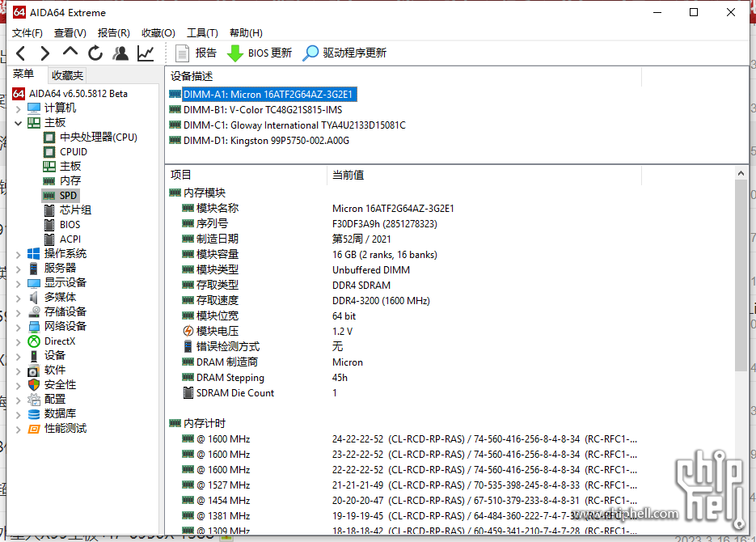Select the @ 1527 MHz timing row

[x=451, y=485]
